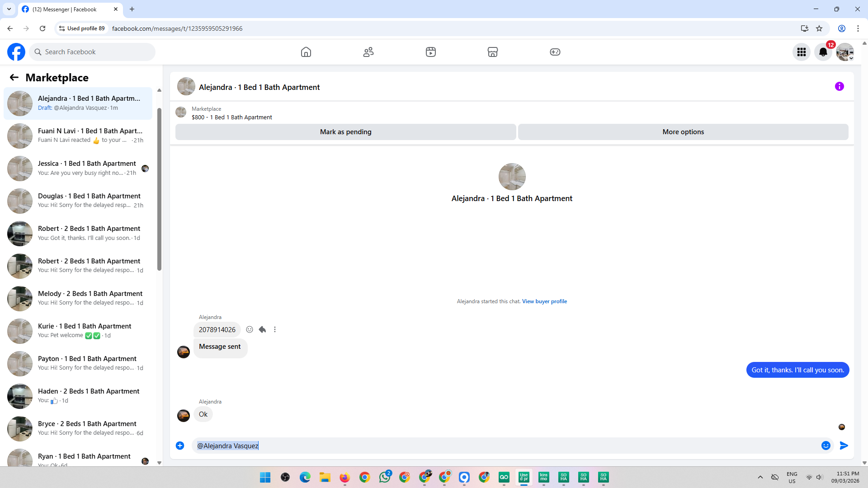The height and width of the screenshot is (488, 868).
Task: Open the Gaming icon in top navigation
Action: pos(555,52)
